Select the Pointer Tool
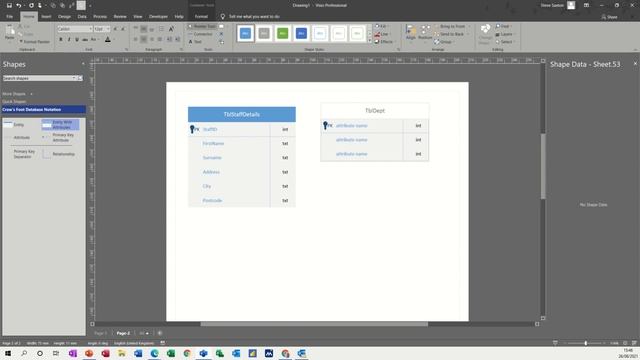640x360 pixels. tap(202, 26)
